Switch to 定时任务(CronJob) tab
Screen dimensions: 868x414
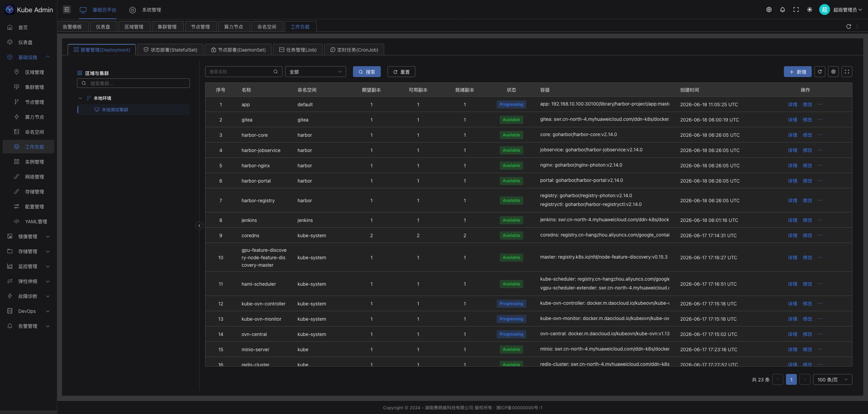point(354,50)
